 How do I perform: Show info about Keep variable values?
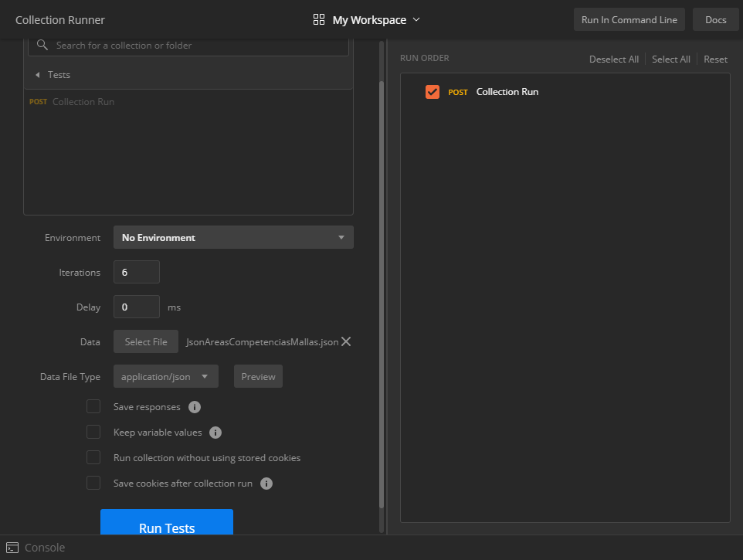pos(215,433)
